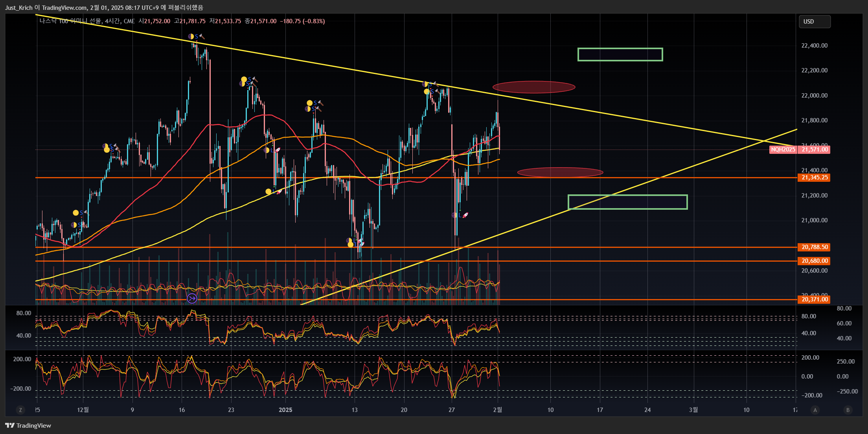
Task: Click the TradingView logo
Action: (x=28, y=425)
